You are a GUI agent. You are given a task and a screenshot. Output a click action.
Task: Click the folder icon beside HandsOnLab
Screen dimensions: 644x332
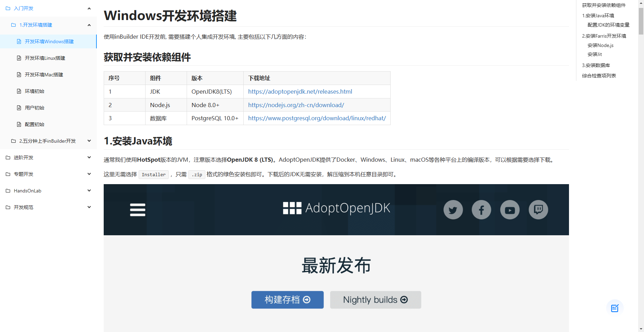8,191
